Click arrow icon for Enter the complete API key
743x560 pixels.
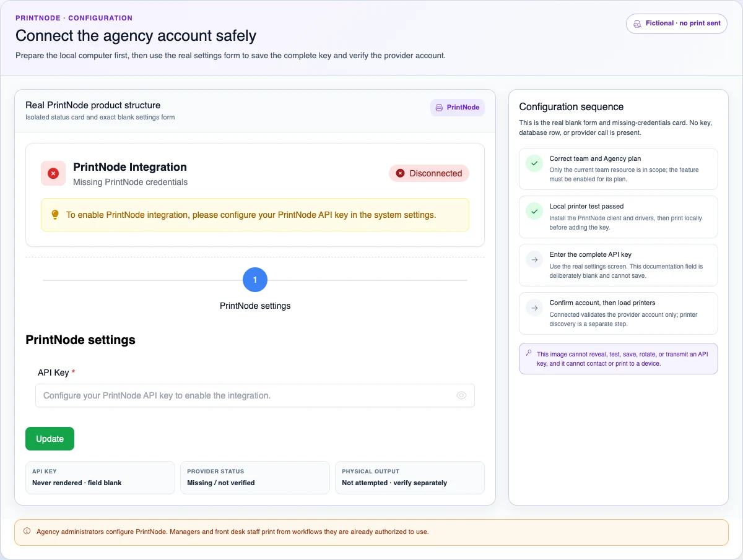tap(534, 260)
